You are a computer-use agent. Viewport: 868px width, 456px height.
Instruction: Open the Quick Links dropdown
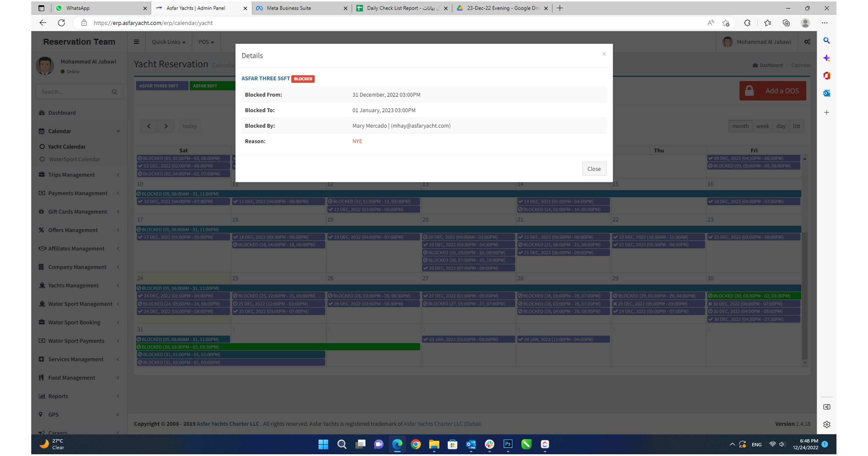168,42
